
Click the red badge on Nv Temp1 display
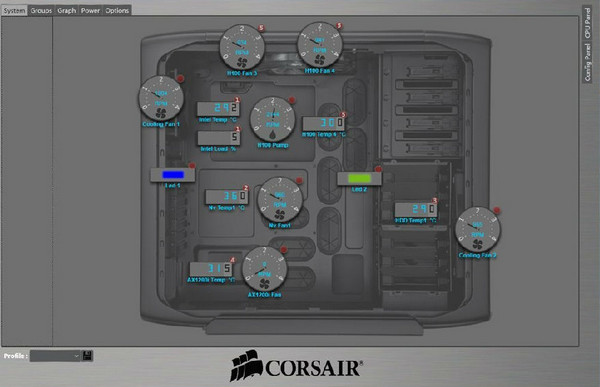(x=246, y=188)
